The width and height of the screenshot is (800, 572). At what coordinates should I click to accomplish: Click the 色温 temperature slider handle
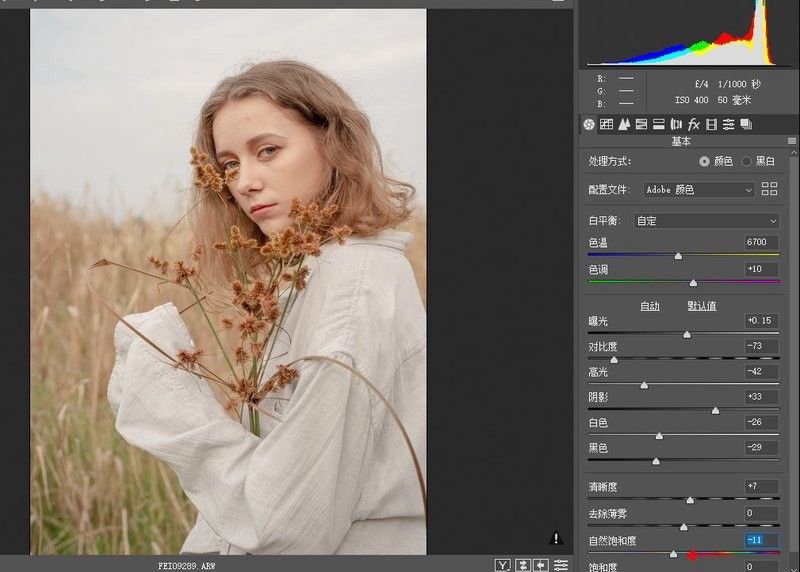pyautogui.click(x=678, y=256)
